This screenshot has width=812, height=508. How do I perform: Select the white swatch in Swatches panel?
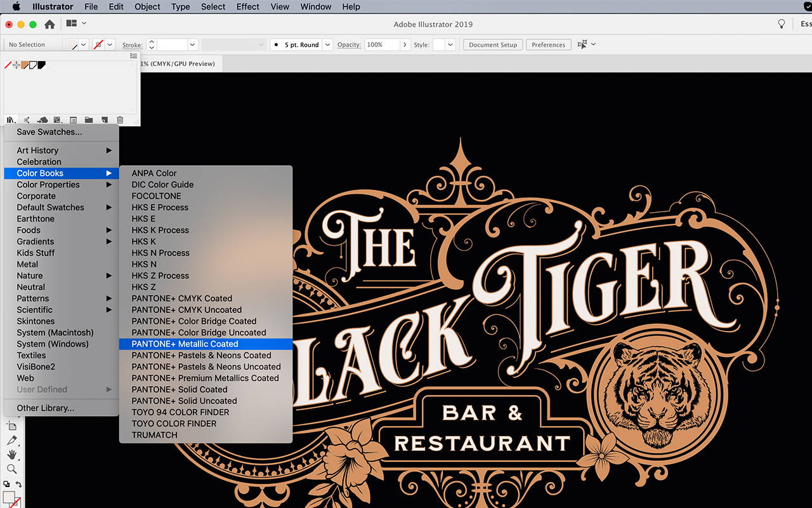[x=33, y=65]
